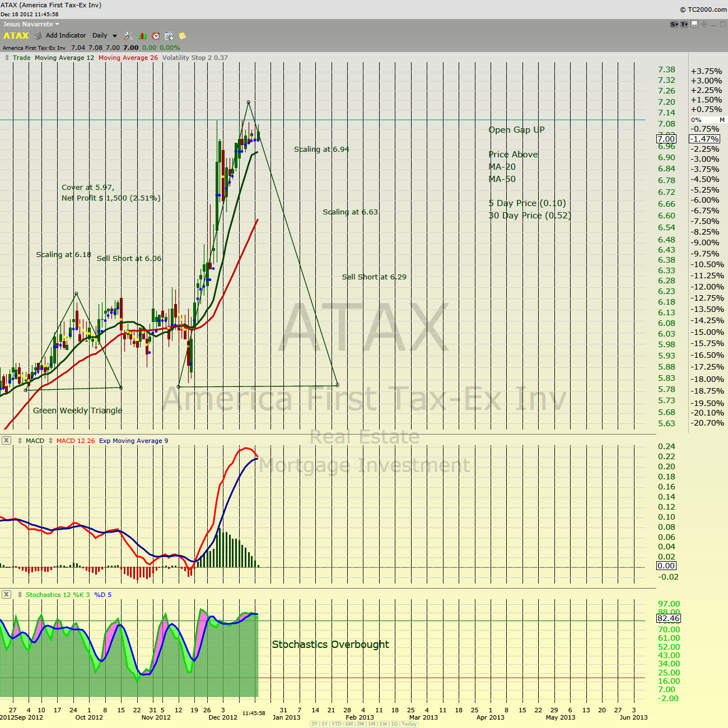Click the green and red bar chart icon
Screen dimensions: 728x728
pos(142,36)
